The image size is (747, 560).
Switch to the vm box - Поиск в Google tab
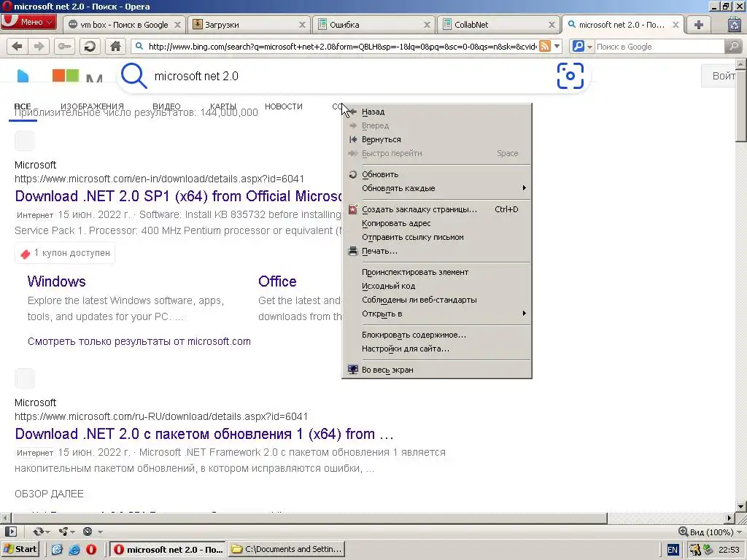click(x=124, y=25)
